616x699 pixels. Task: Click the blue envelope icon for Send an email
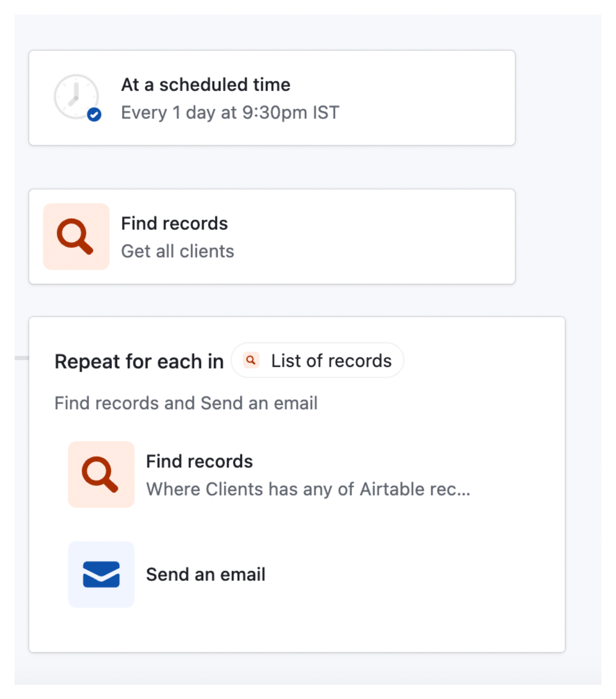pyautogui.click(x=101, y=575)
